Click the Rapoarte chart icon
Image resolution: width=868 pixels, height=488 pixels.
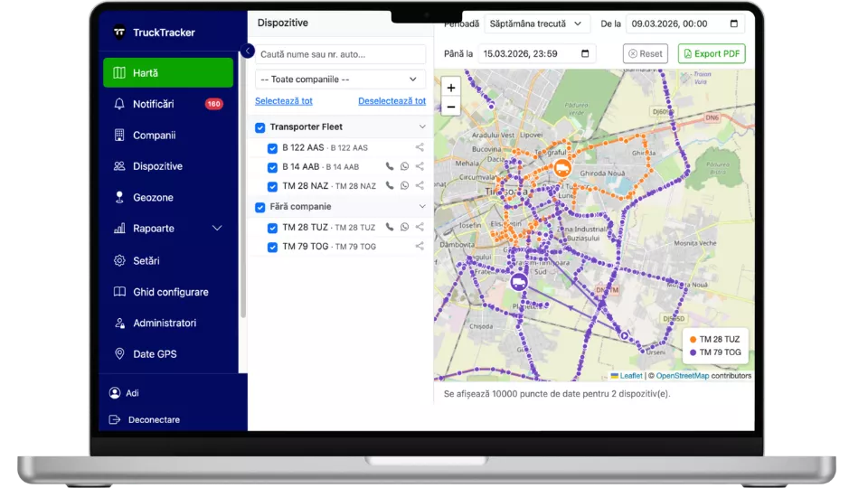point(119,228)
